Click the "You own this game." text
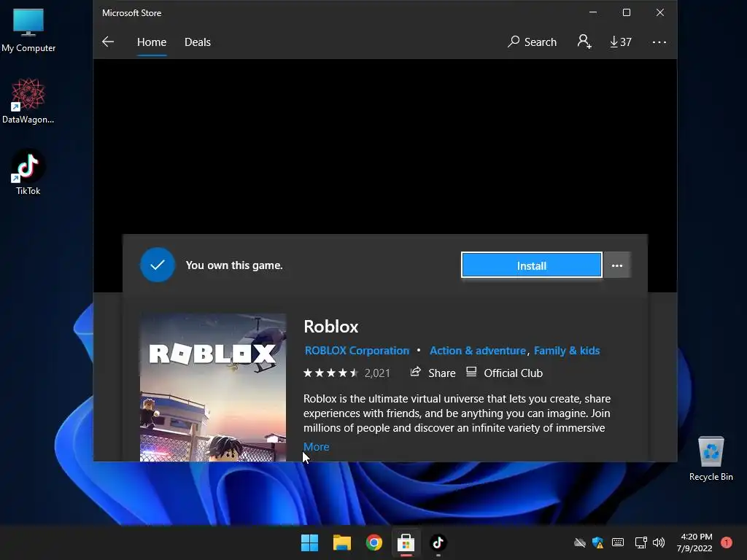This screenshot has height=560, width=747. click(234, 265)
